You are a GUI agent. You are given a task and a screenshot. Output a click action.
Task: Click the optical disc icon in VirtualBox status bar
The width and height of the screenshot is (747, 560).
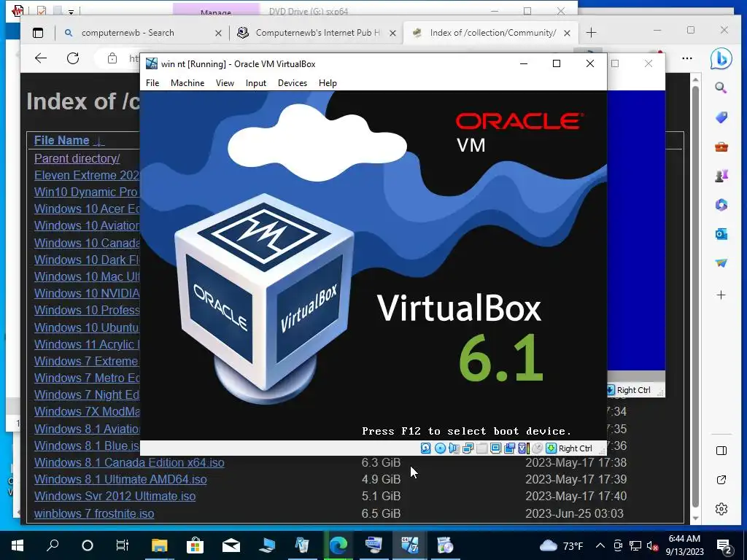[440, 448]
